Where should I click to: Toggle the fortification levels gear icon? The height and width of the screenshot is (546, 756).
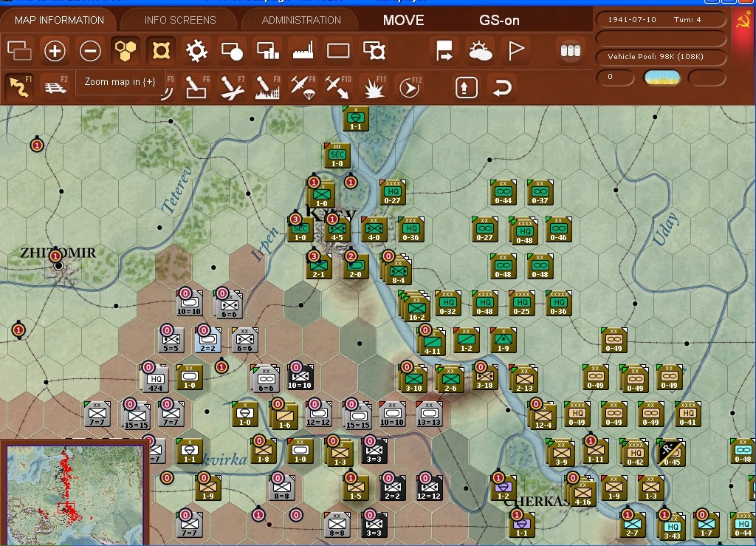196,50
